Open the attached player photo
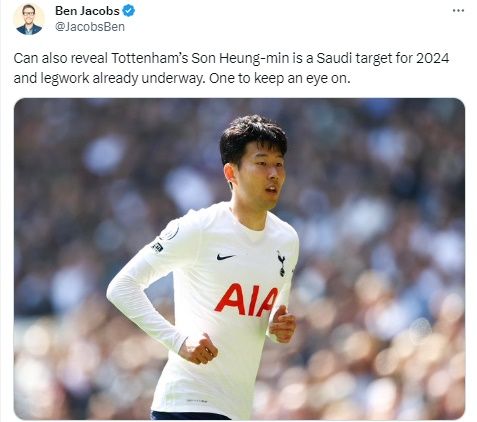This screenshot has width=477, height=422. click(239, 259)
